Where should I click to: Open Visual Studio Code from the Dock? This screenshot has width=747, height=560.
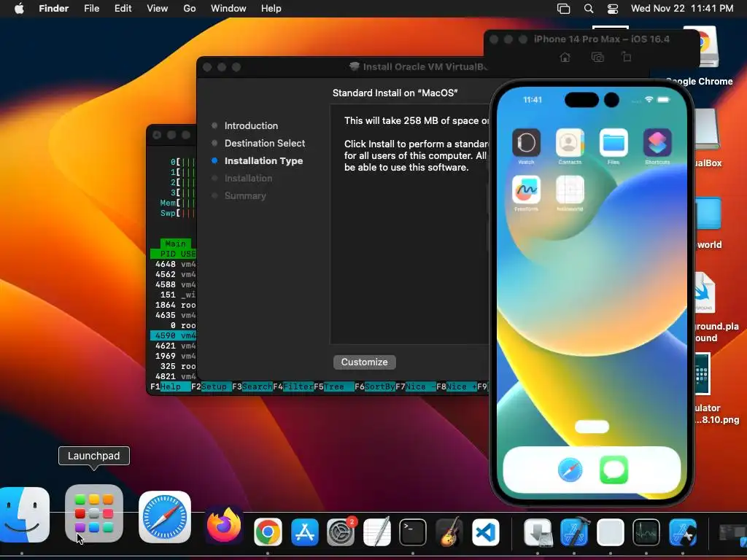pyautogui.click(x=485, y=532)
